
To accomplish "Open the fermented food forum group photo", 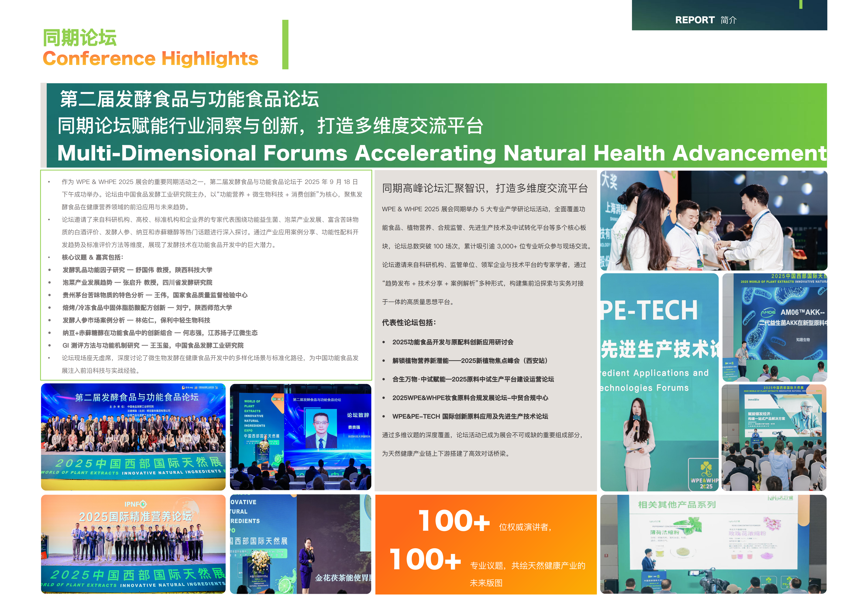I will click(133, 437).
